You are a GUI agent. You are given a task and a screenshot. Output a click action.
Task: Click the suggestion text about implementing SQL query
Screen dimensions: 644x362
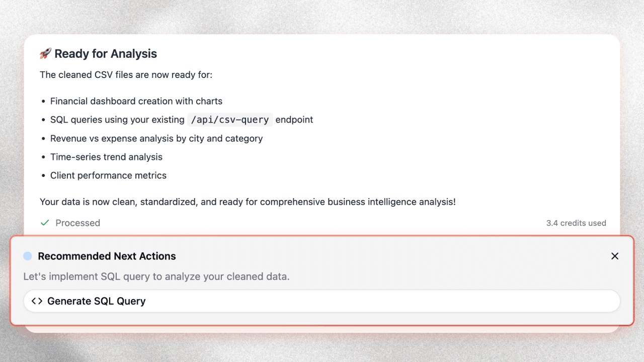click(156, 276)
